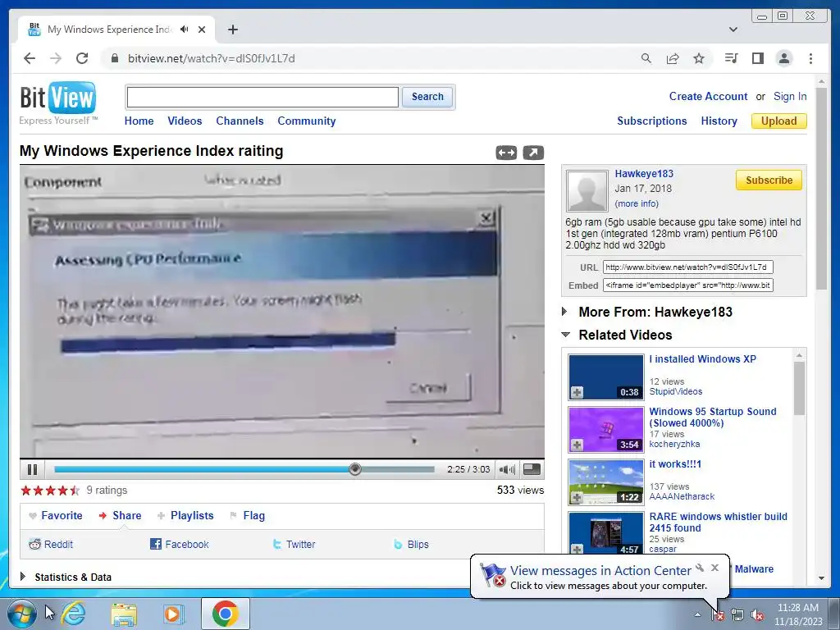840x630 pixels.
Task: Click the address bar zoom search icon
Action: coord(646,58)
